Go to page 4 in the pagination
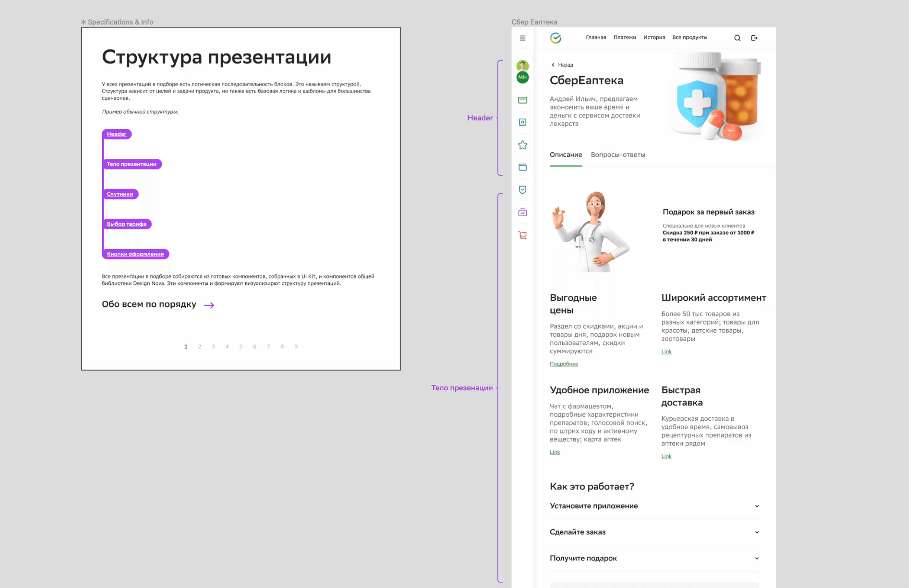 227,347
